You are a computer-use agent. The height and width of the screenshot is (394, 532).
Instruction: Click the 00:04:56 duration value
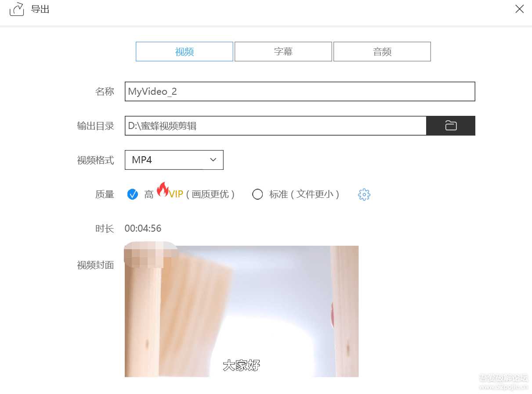143,229
